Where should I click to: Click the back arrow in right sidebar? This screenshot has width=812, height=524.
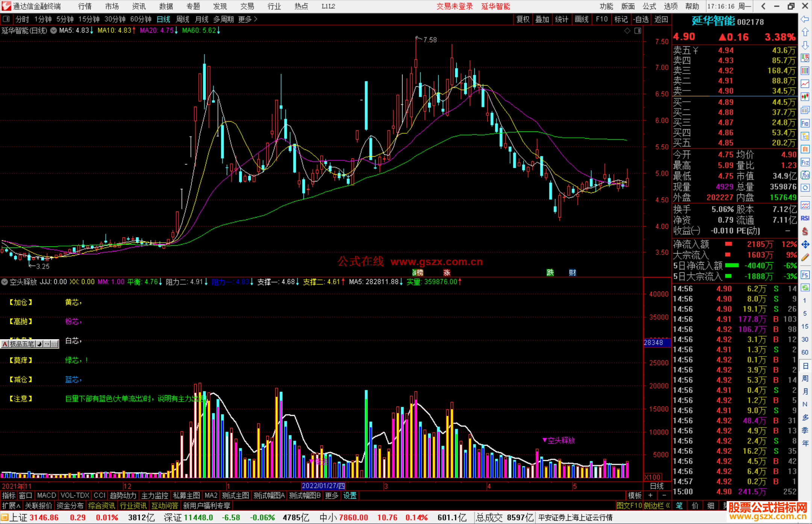click(x=805, y=19)
